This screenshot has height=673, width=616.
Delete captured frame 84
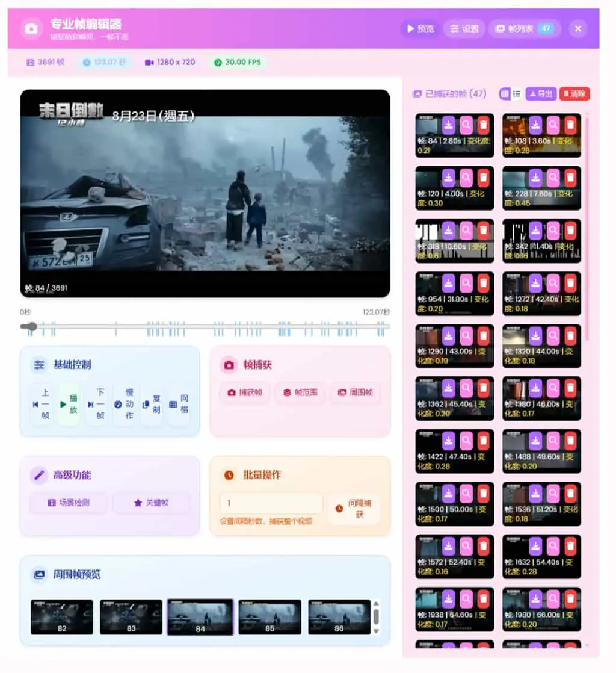click(484, 125)
